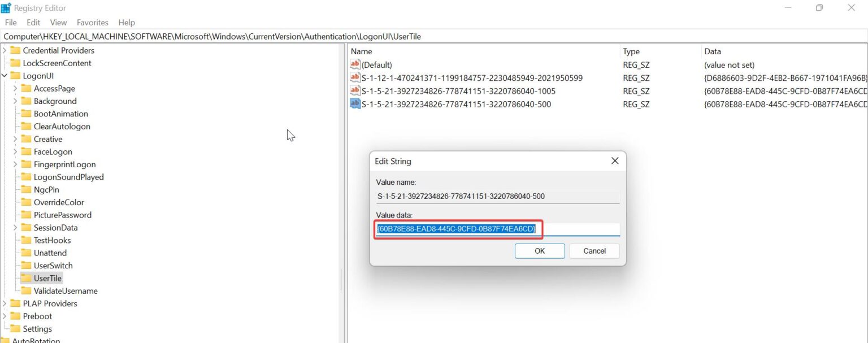Click the string icon next to the -1005 value
Screen dimensions: 868x343
[355, 91]
